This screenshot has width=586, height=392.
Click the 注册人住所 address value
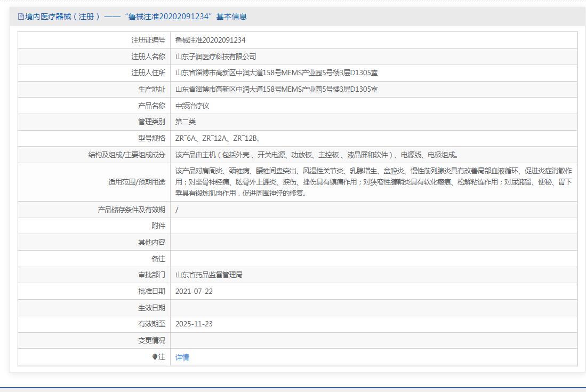pyautogui.click(x=276, y=73)
